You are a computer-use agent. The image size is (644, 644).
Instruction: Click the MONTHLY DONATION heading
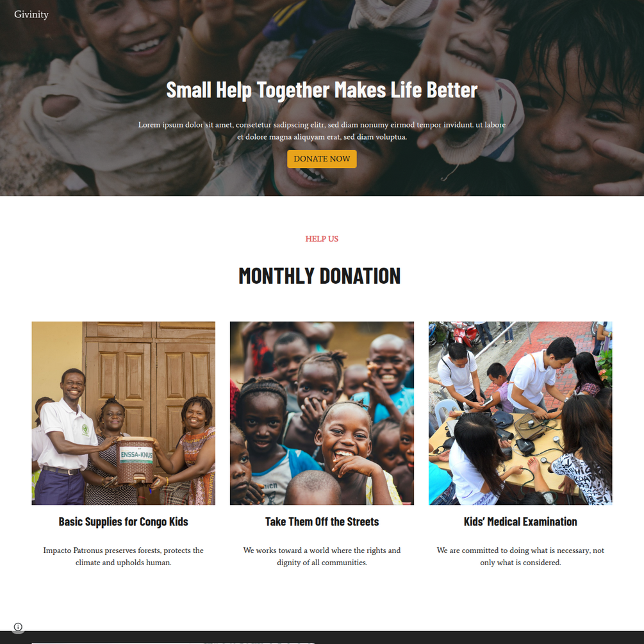320,276
